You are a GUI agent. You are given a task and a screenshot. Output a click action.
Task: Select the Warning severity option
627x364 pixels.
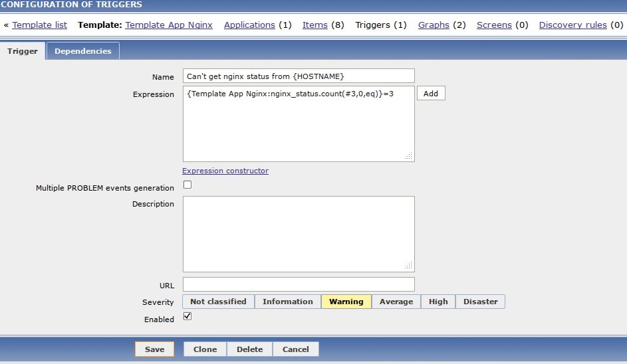point(346,302)
